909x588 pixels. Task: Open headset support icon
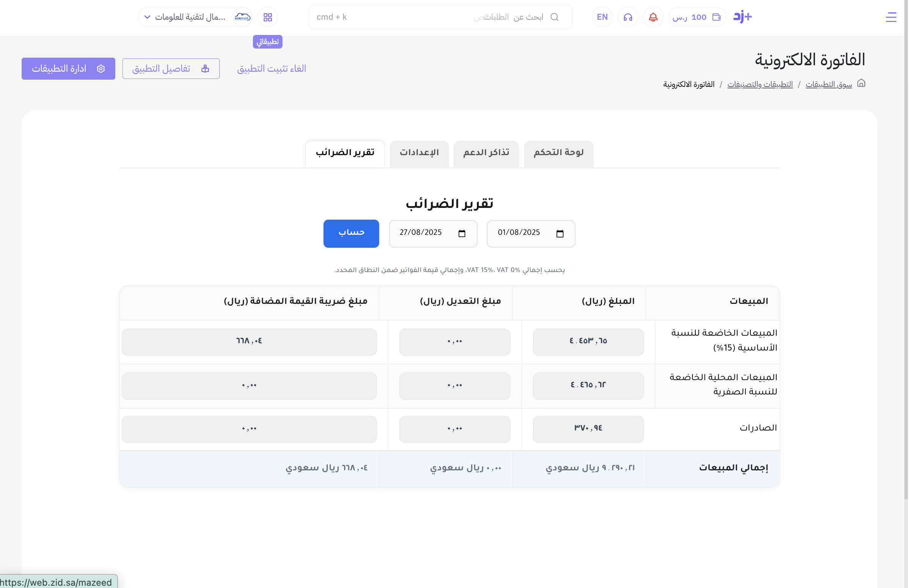click(x=627, y=17)
